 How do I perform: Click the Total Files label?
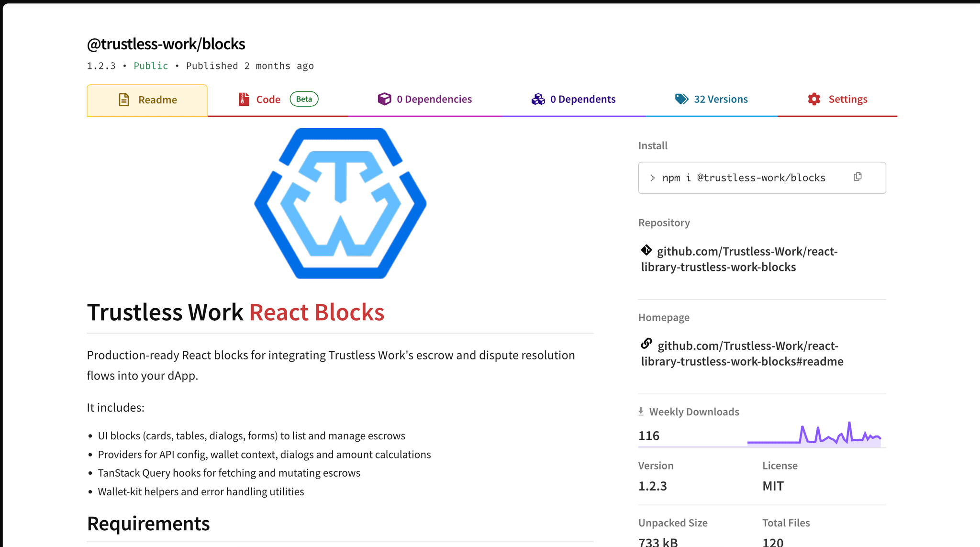786,523
